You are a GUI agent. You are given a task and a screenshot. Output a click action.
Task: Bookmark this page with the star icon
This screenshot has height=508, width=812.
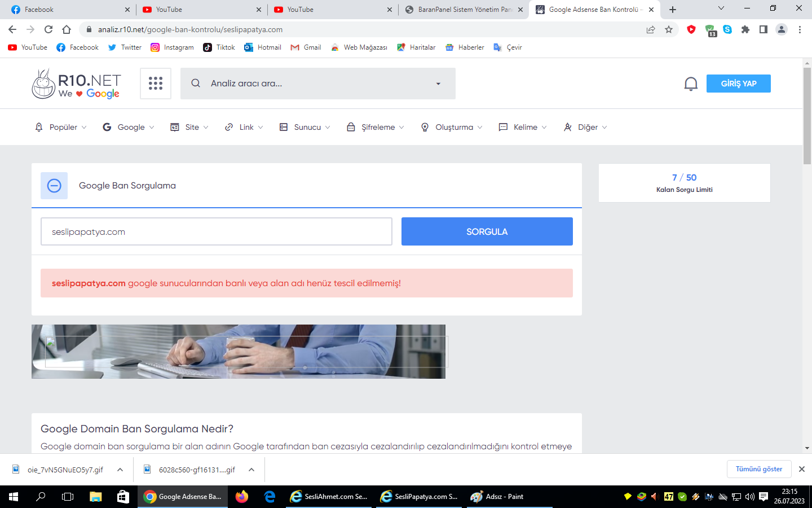click(669, 29)
